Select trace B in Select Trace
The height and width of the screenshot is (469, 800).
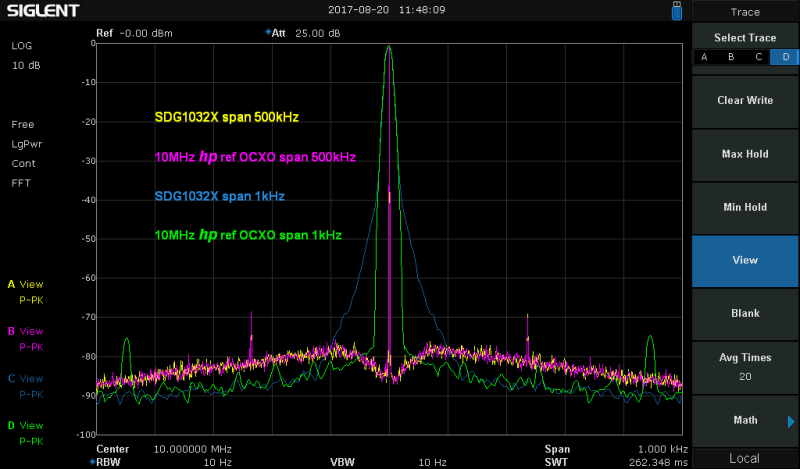(731, 57)
